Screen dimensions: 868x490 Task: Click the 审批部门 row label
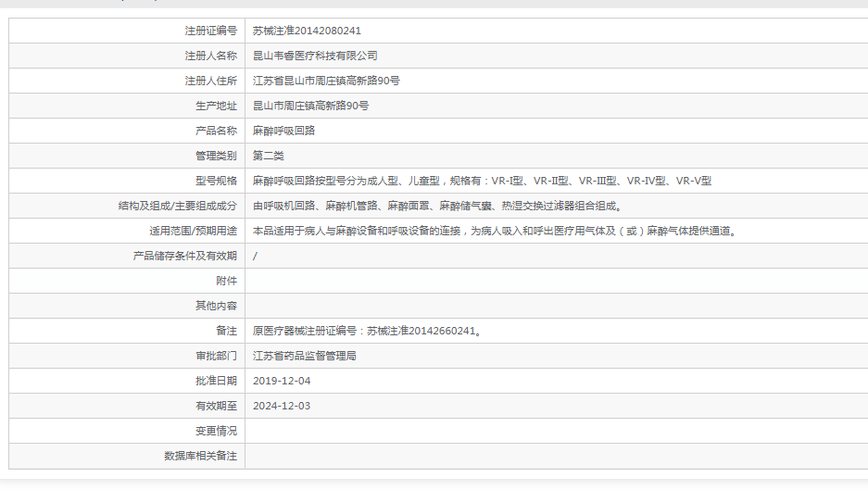pos(215,356)
